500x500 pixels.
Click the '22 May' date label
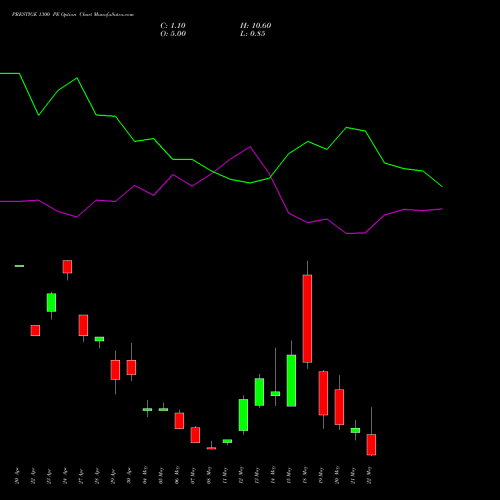(369, 476)
